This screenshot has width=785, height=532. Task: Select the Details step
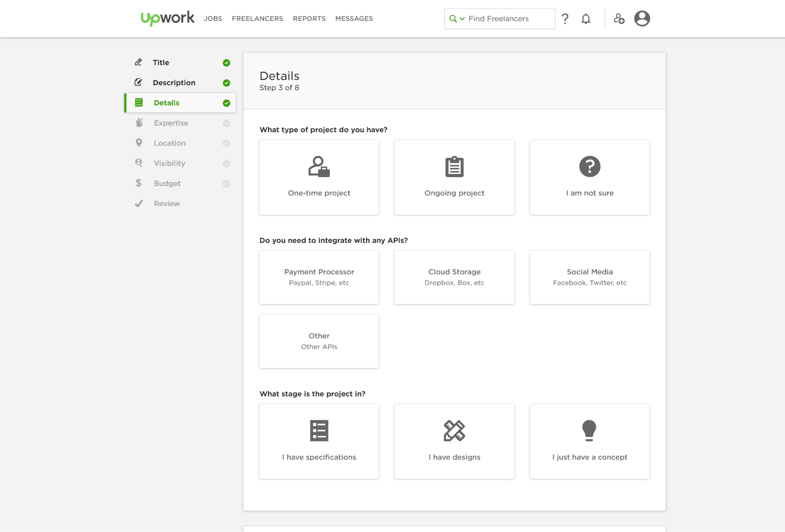coord(180,103)
